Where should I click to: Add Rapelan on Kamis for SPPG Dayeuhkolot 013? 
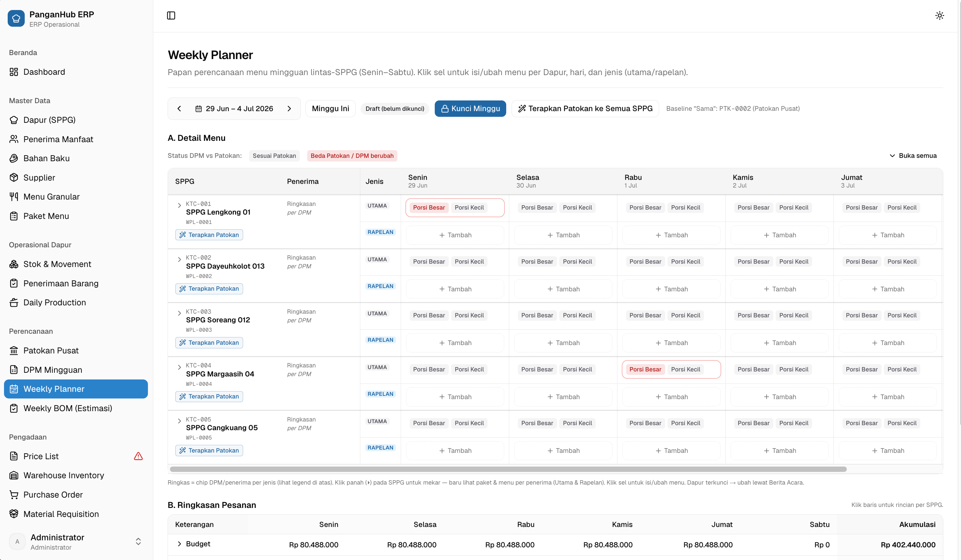[x=779, y=289]
